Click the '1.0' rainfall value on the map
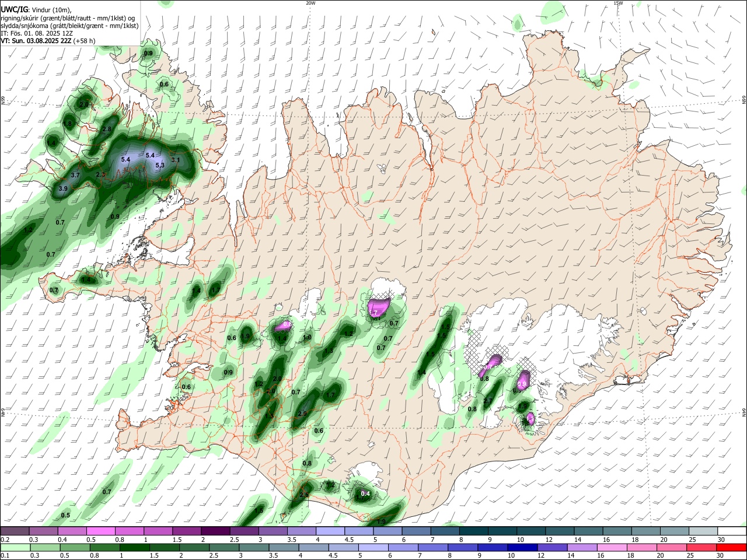This screenshot has height=560, width=747. click(x=307, y=337)
